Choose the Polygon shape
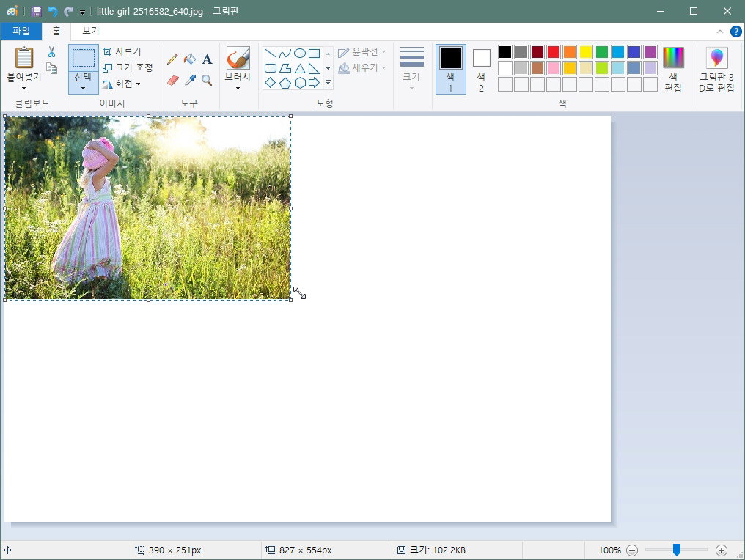The height and width of the screenshot is (560, 745). [x=285, y=68]
